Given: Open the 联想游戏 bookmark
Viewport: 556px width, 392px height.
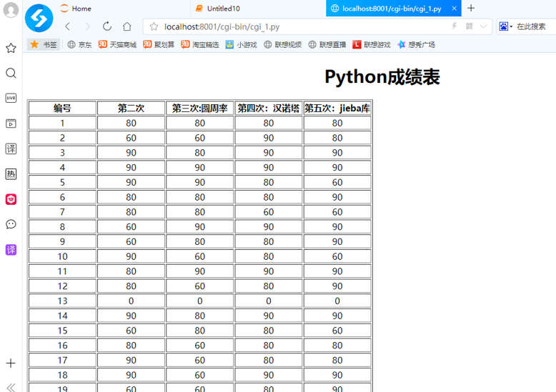Looking at the screenshot, I should (x=372, y=45).
